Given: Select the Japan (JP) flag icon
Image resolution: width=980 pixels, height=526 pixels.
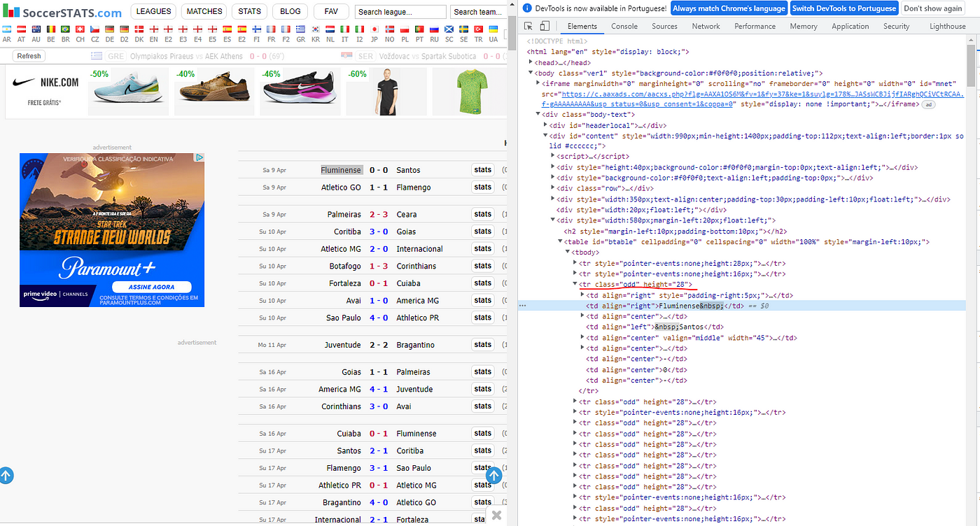Looking at the screenshot, I should [x=374, y=29].
